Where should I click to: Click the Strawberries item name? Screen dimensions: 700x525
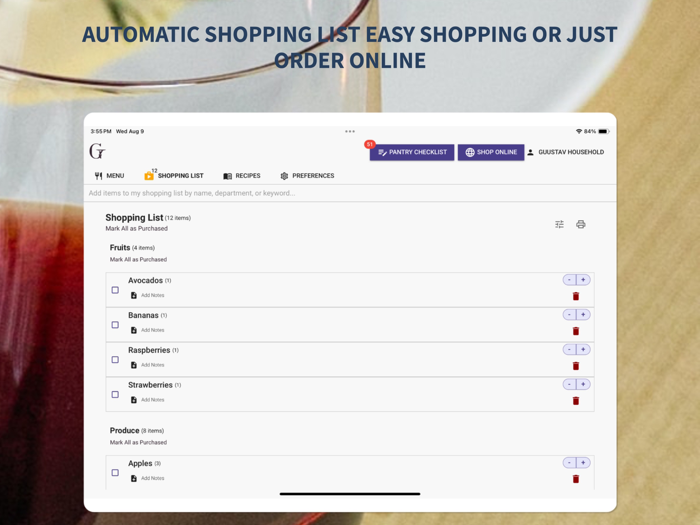point(150,385)
